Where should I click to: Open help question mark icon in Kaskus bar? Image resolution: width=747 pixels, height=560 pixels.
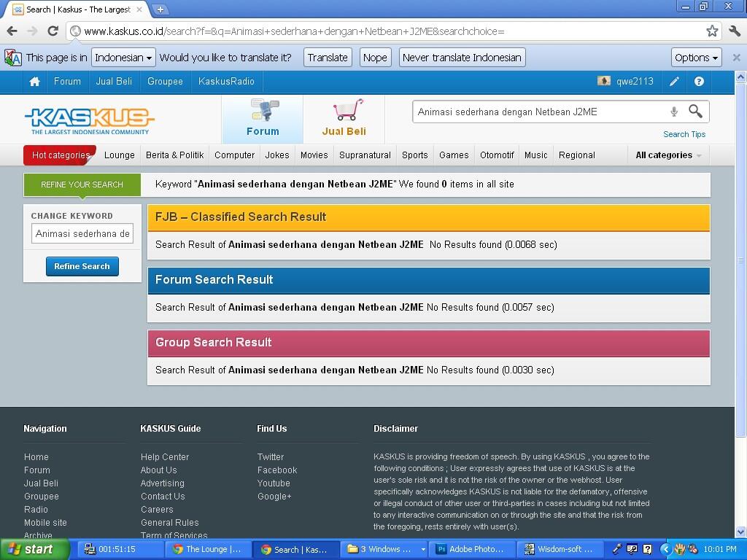[x=699, y=82]
